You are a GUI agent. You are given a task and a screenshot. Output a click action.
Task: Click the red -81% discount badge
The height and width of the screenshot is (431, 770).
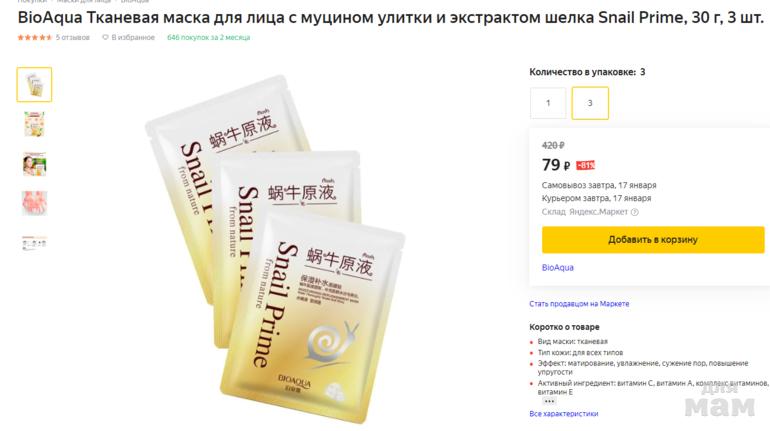[x=585, y=165]
